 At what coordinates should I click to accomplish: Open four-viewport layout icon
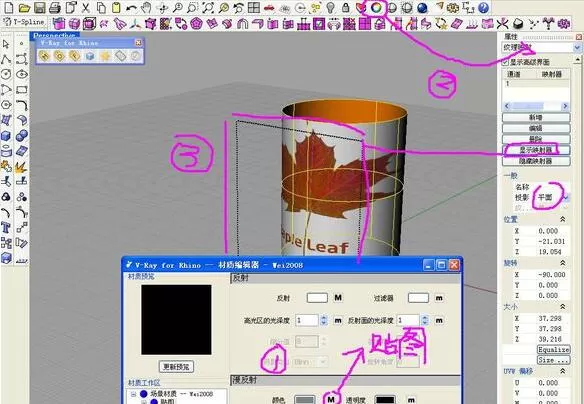254,7
